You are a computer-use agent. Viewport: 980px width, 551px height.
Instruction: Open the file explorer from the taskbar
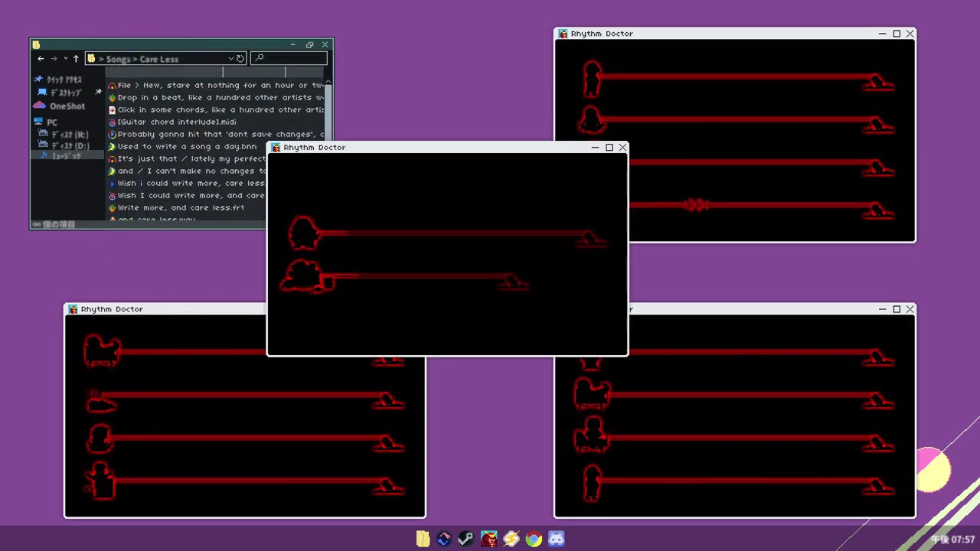click(x=423, y=539)
